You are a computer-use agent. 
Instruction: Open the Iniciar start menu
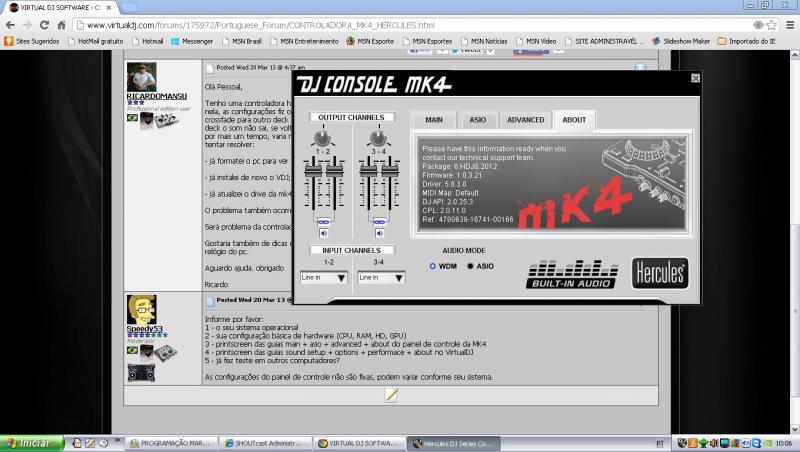point(32,443)
